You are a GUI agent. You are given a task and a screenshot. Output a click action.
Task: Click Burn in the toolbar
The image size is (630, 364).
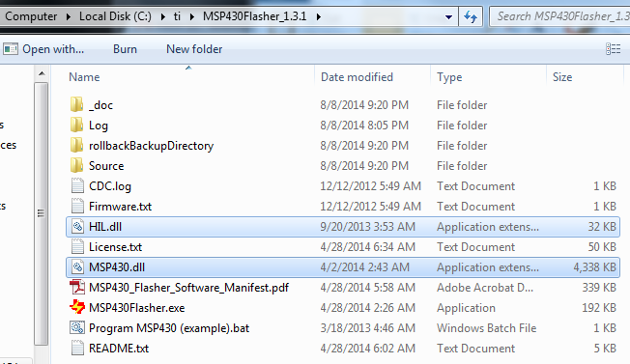pos(125,49)
